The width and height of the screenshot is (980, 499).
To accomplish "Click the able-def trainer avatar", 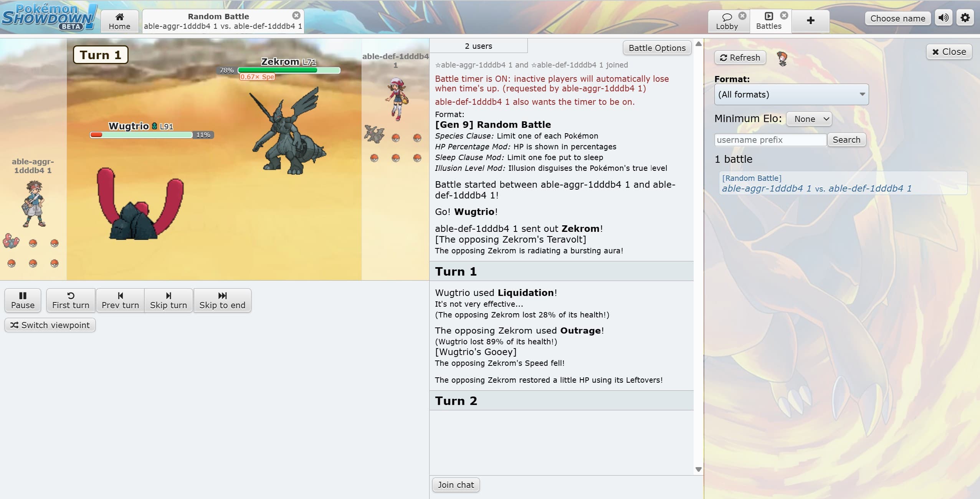I will click(397, 99).
